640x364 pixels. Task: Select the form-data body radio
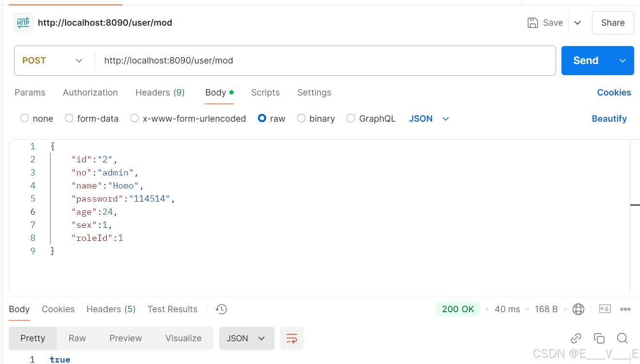pyautogui.click(x=69, y=118)
